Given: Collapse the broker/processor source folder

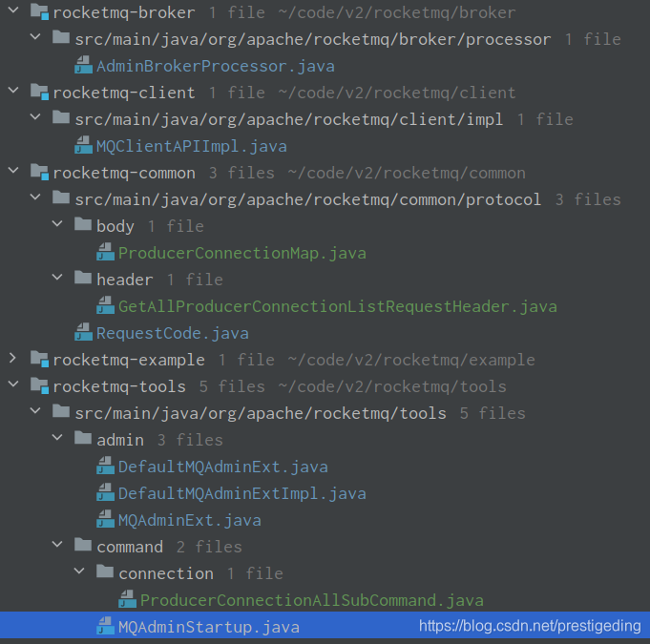Looking at the screenshot, I should pos(35,37).
